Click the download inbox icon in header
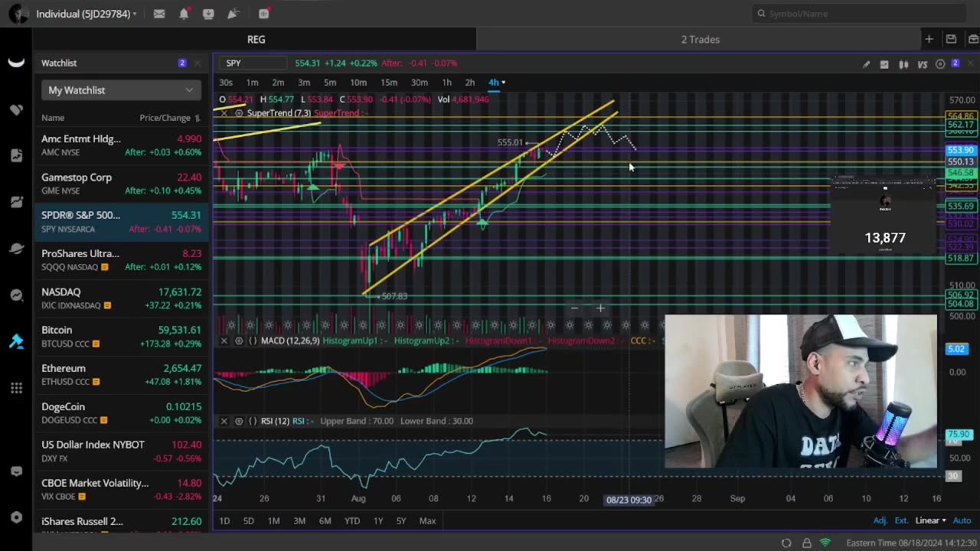Viewport: 980px width, 551px height. pos(208,14)
